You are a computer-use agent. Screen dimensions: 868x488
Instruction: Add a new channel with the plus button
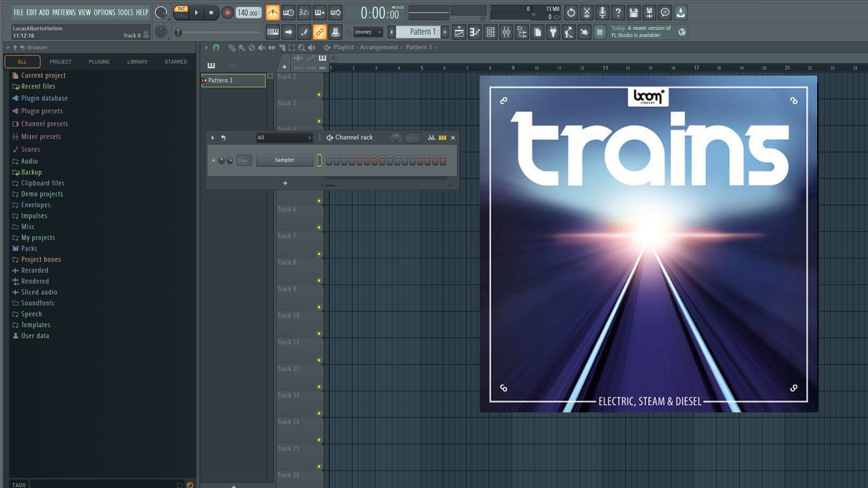pos(285,183)
